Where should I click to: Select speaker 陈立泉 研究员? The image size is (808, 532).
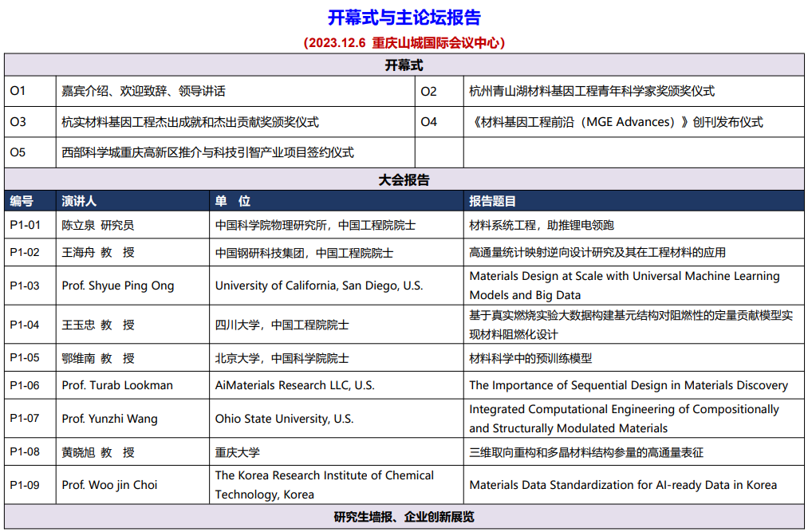[x=98, y=226]
